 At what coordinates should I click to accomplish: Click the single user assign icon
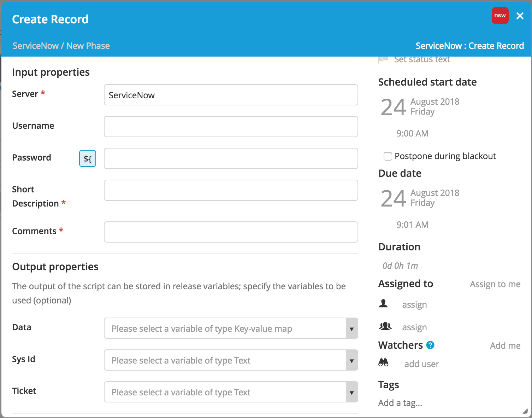pos(383,303)
